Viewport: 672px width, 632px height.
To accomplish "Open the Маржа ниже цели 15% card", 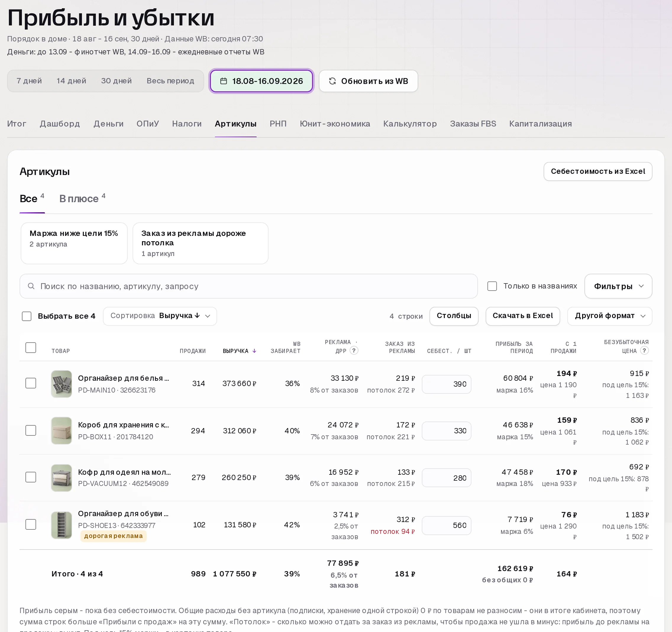I will click(x=74, y=243).
